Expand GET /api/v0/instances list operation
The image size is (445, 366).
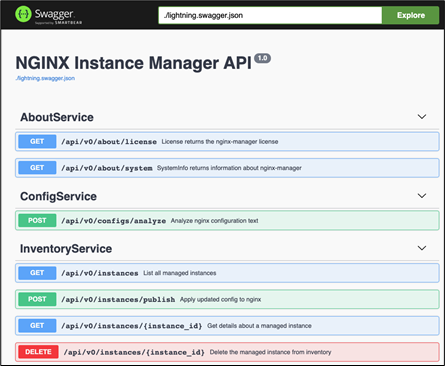(x=227, y=273)
